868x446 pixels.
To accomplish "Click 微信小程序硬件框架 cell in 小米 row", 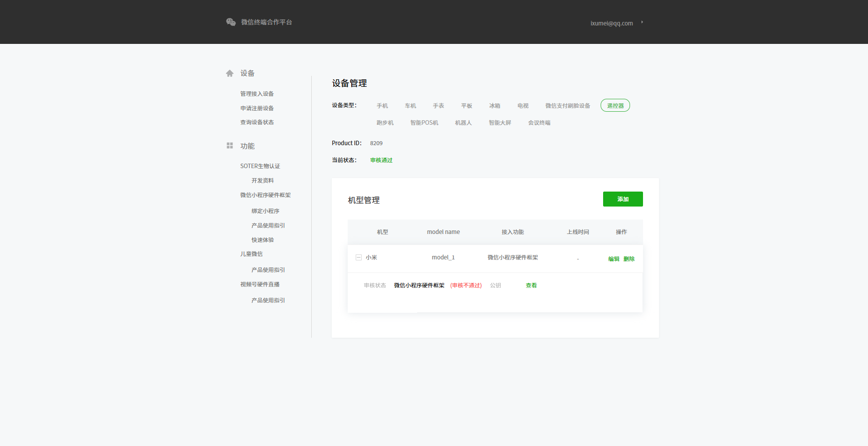I will (x=513, y=257).
